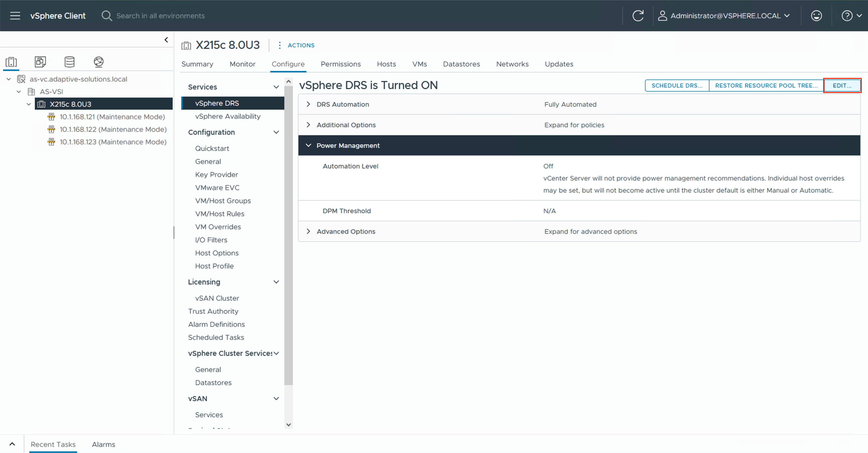Click the refresh icon in header
The image size is (868, 453).
(638, 16)
